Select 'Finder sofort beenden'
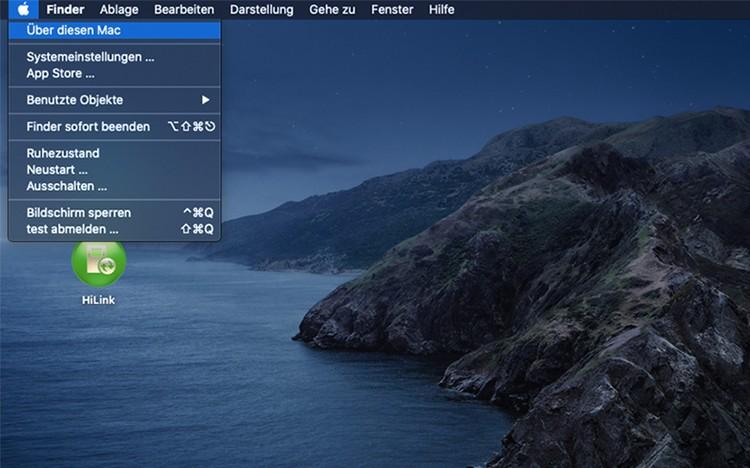 coord(88,127)
